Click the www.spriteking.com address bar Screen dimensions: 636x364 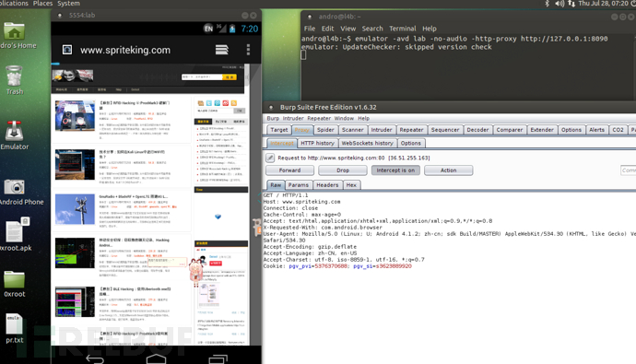point(125,51)
